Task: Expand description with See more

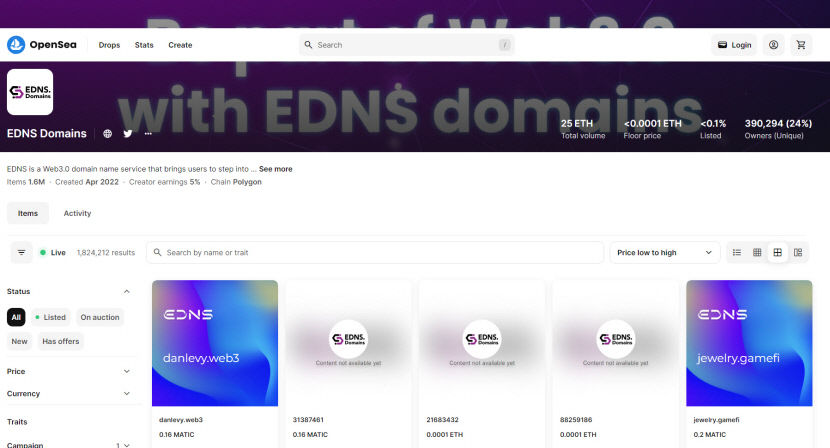Action: [x=275, y=169]
